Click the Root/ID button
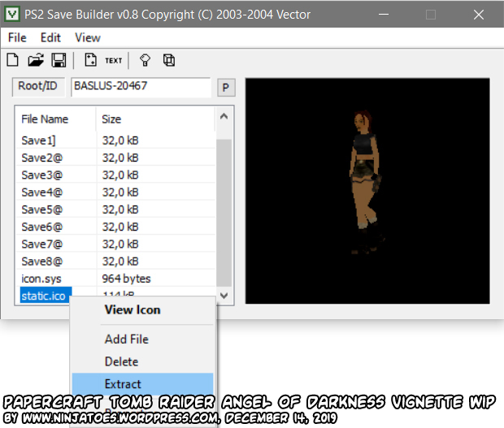This screenshot has width=504, height=428. click(38, 87)
